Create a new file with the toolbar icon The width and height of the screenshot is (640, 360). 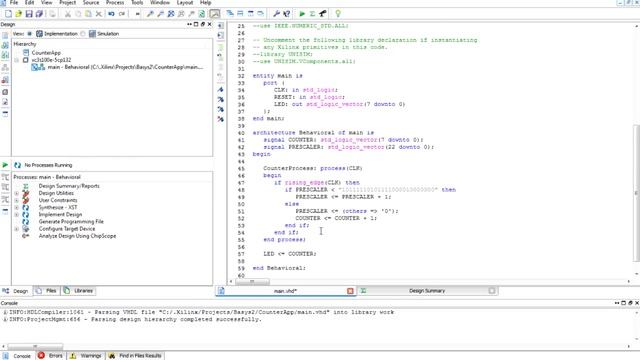click(8, 14)
